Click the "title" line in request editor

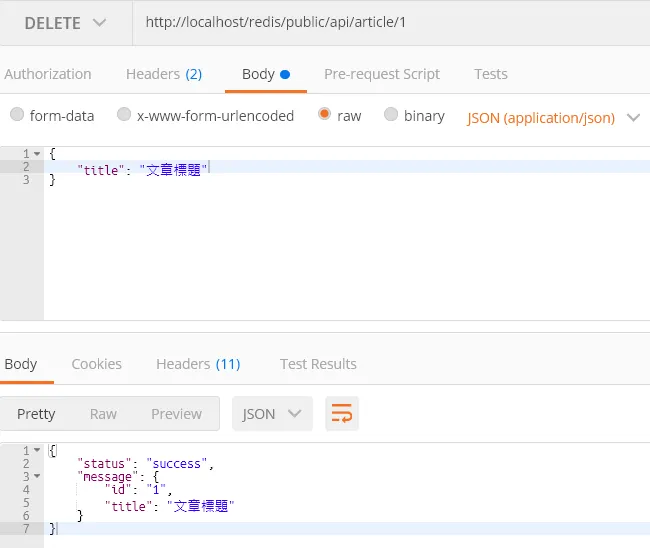pos(347,167)
